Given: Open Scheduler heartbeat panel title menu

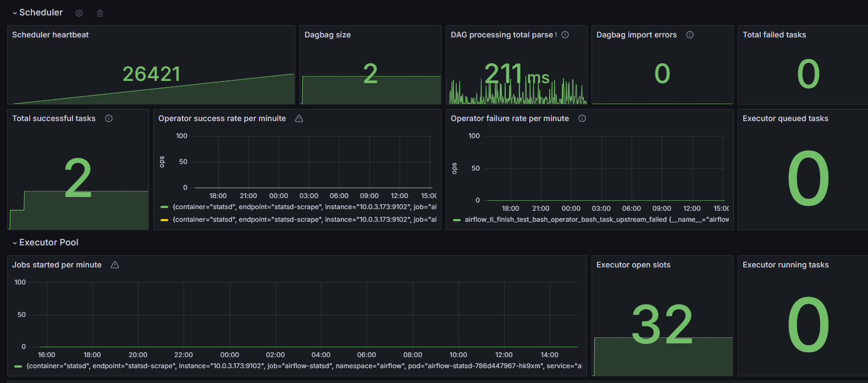Looking at the screenshot, I should [51, 35].
